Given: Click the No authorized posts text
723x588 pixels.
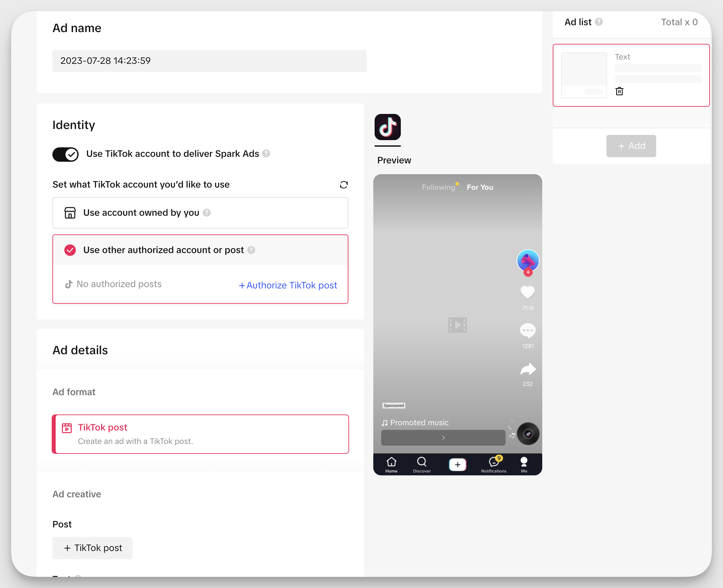Looking at the screenshot, I should click(x=119, y=284).
